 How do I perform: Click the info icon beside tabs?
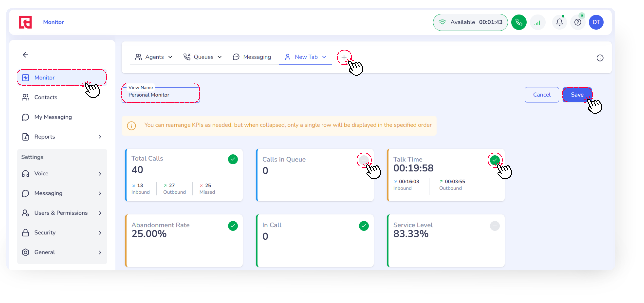point(600,58)
